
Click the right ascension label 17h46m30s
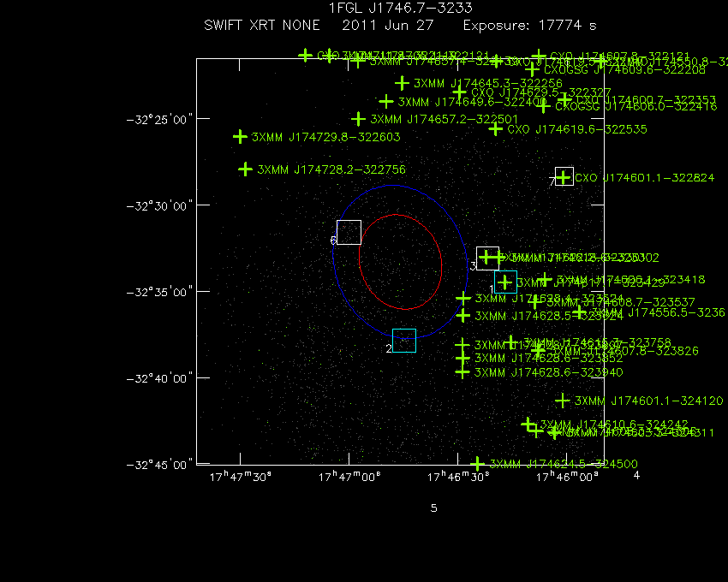pos(458,477)
